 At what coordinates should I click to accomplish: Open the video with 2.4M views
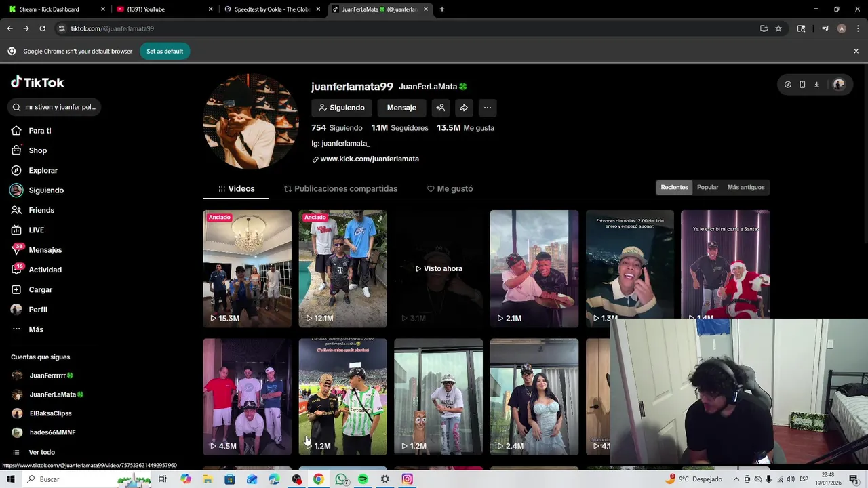(x=534, y=397)
